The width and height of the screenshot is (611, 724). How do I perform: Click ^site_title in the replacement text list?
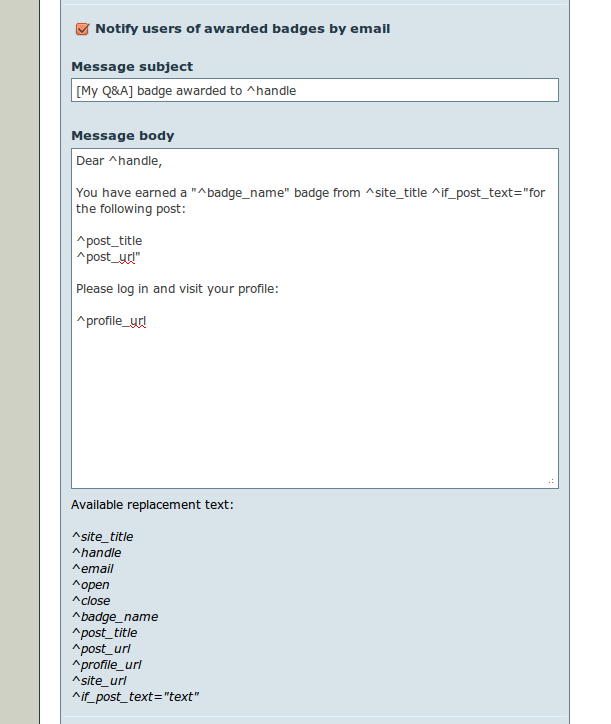[x=102, y=537]
